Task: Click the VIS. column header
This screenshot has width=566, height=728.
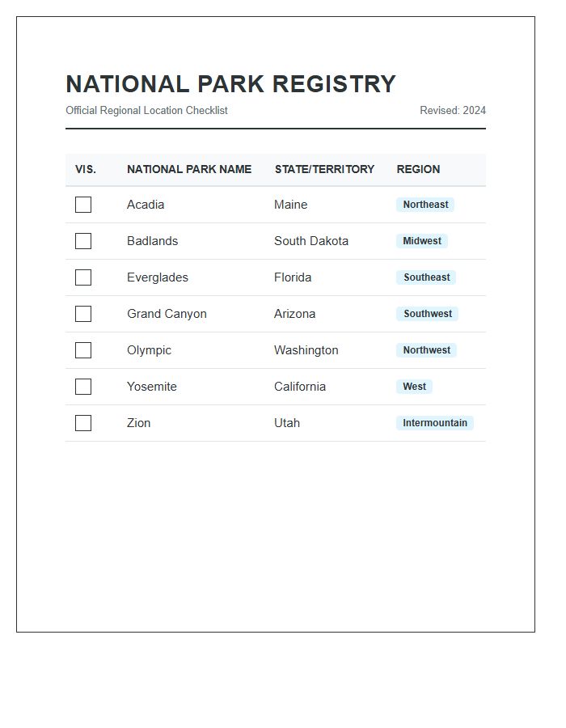Action: (x=86, y=170)
